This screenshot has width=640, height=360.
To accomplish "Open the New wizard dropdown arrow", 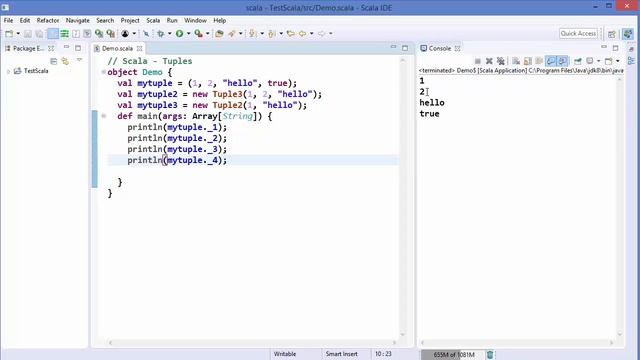I will coord(18,33).
